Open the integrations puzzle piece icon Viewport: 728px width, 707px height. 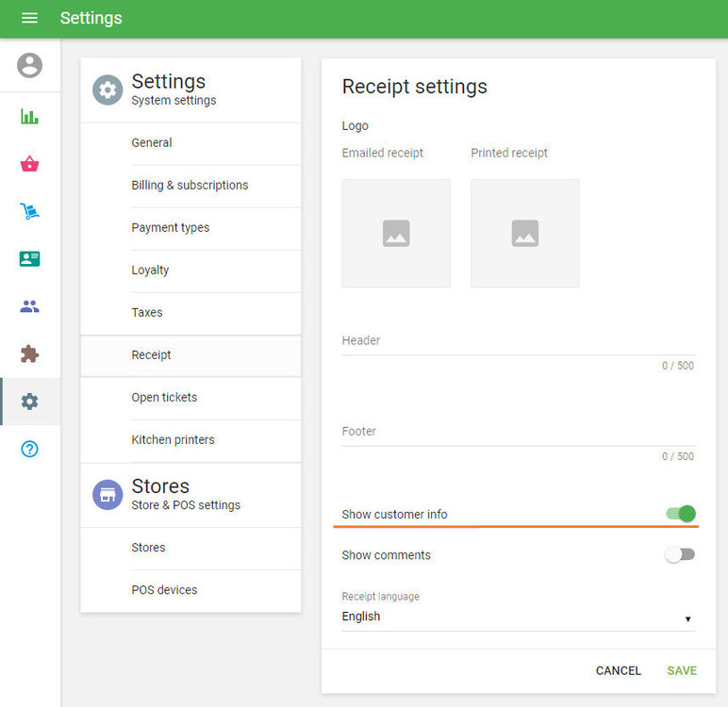tap(30, 354)
